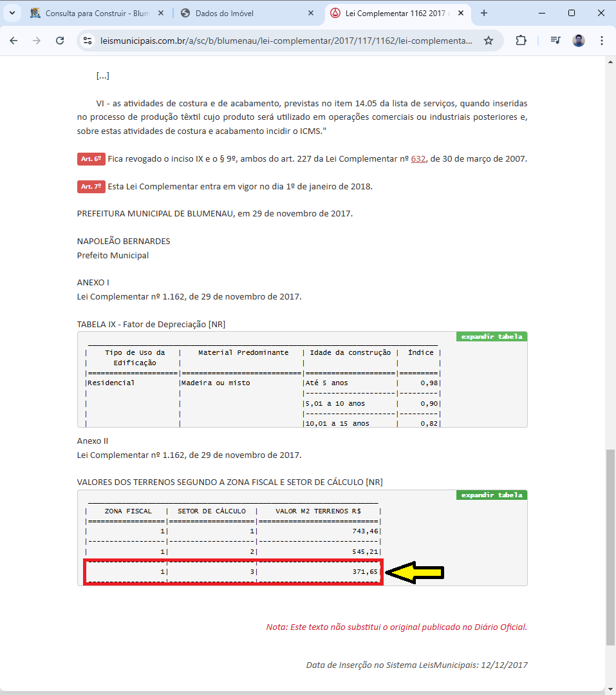This screenshot has width=616, height=695.
Task: Reload the current page
Action: pyautogui.click(x=60, y=40)
